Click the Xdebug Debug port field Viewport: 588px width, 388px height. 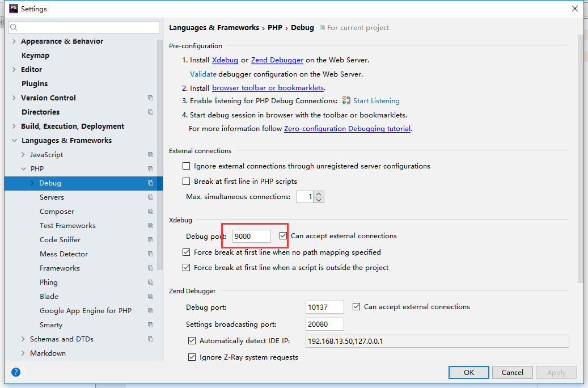(251, 236)
